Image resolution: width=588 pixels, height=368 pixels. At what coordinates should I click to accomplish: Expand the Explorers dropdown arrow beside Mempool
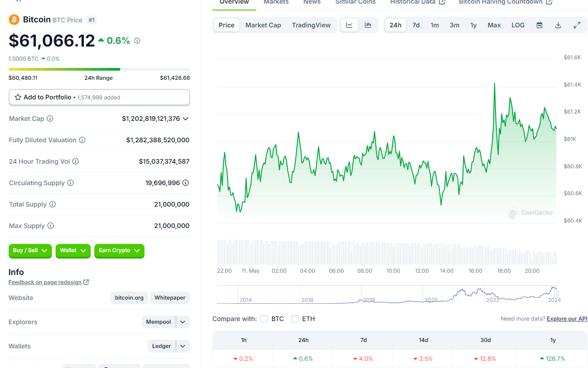coord(183,322)
